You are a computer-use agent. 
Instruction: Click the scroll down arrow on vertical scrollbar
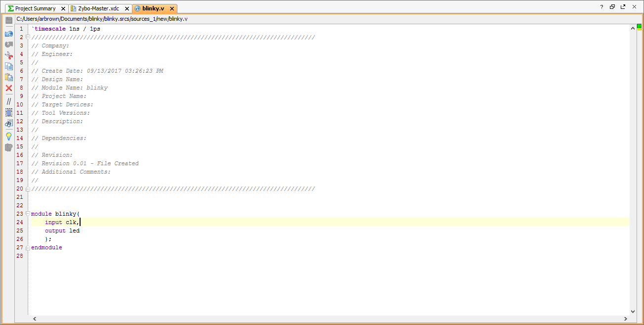point(633,311)
